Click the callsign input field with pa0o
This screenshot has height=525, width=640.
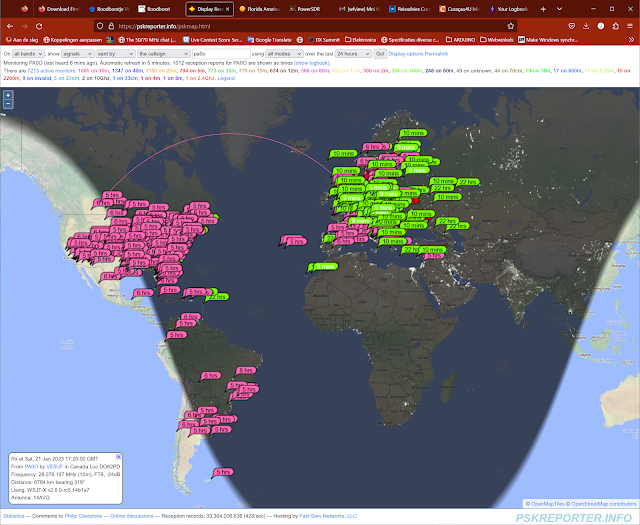click(x=221, y=54)
